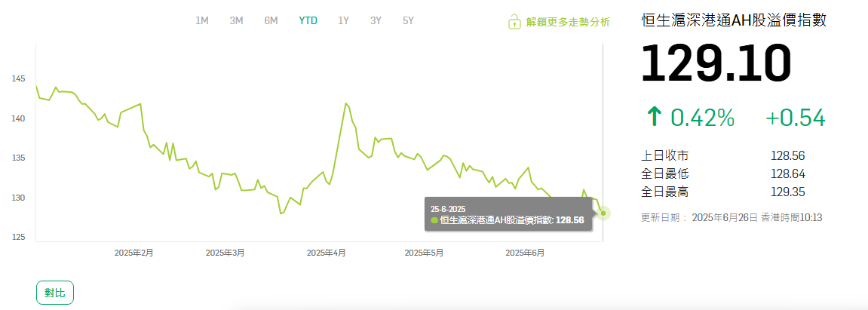
Task: Display the 5Y chart period
Action: point(408,20)
